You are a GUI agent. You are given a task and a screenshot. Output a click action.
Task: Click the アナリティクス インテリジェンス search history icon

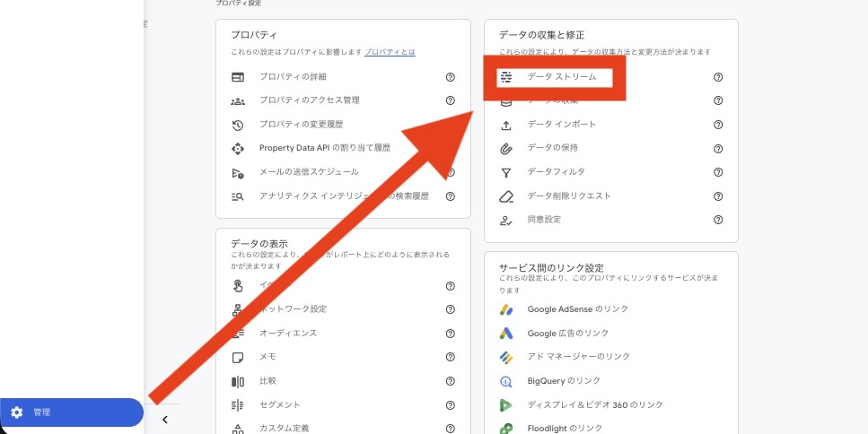point(238,196)
